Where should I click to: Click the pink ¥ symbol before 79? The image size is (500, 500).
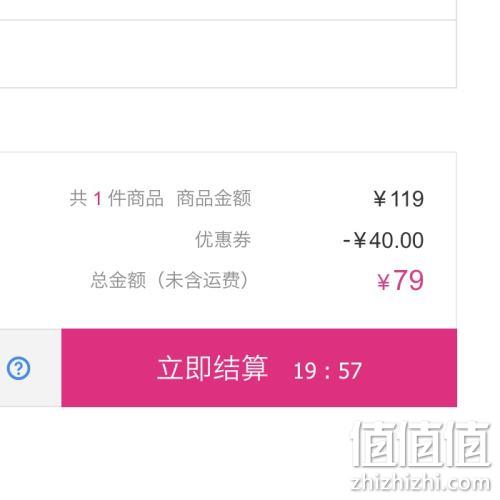(383, 282)
